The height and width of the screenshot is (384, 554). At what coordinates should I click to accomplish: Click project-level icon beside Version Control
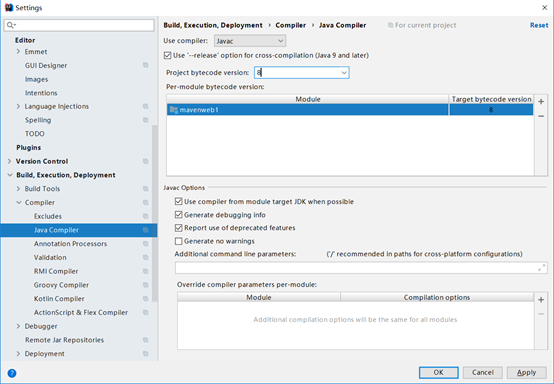pyautogui.click(x=146, y=161)
